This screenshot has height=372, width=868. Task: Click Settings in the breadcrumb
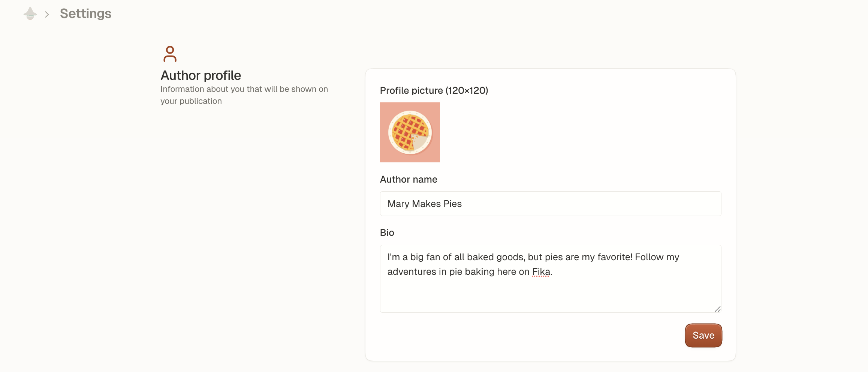coord(85,13)
